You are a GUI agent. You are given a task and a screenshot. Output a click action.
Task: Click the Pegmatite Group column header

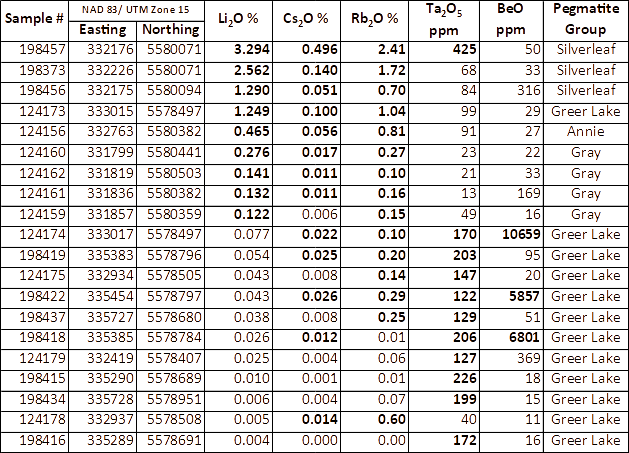click(586, 19)
